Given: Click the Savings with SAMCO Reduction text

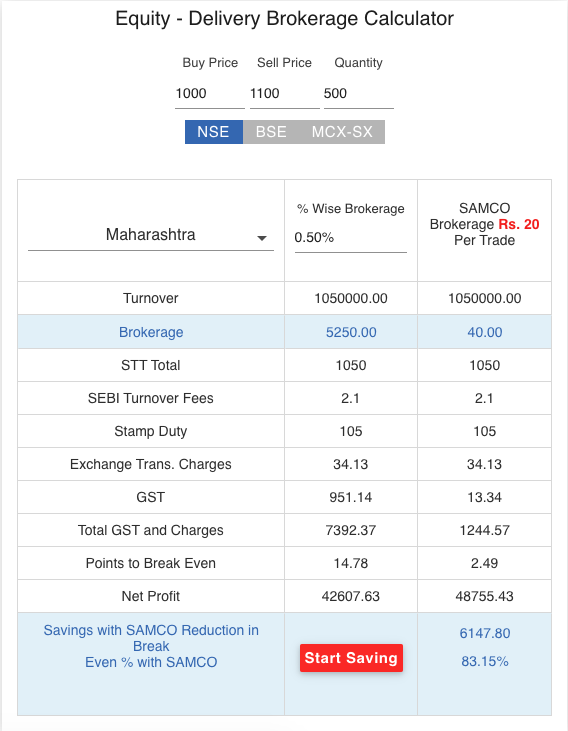Looking at the screenshot, I should (x=151, y=646).
